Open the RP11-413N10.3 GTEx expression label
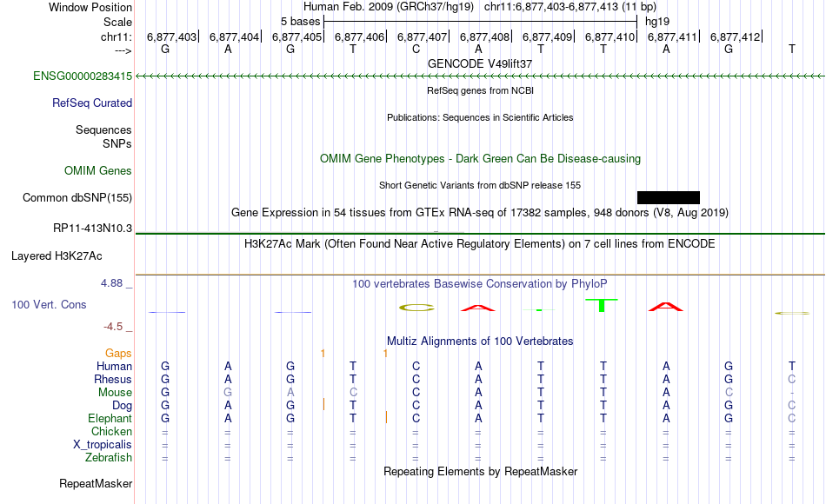Viewport: 826px width, 504px height. [93, 228]
